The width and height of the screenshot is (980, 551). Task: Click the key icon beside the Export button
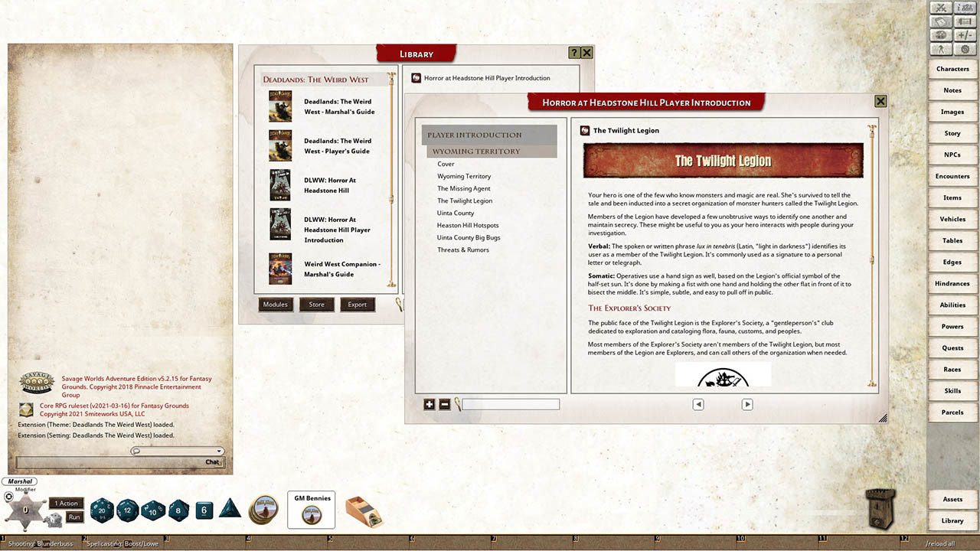point(399,304)
